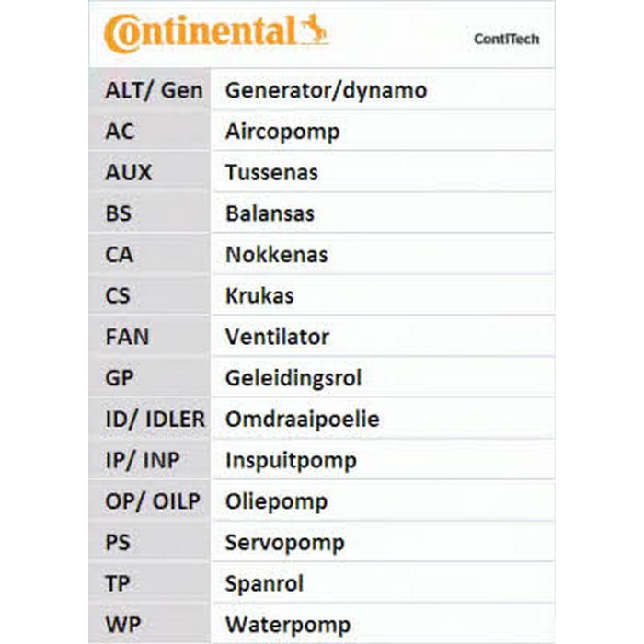The width and height of the screenshot is (644, 644).
Task: Click the Aircopomp entry
Action: tap(282, 132)
